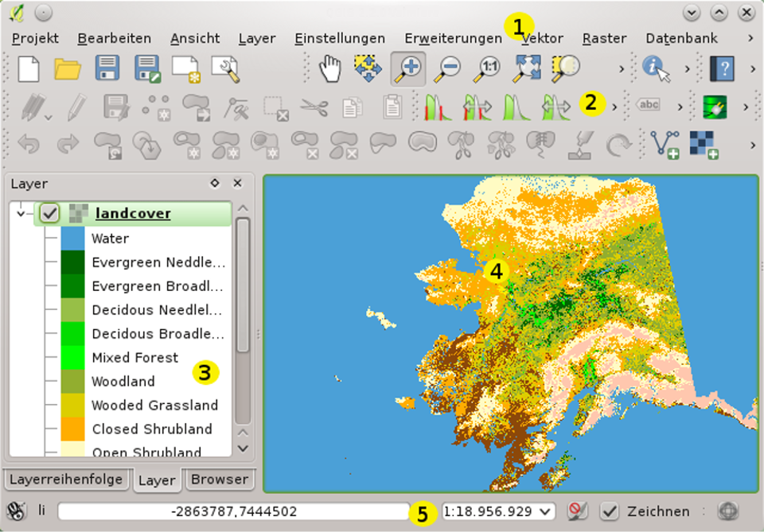Click the Delete Selected icon
Image resolution: width=764 pixels, height=532 pixels.
pos(276,107)
